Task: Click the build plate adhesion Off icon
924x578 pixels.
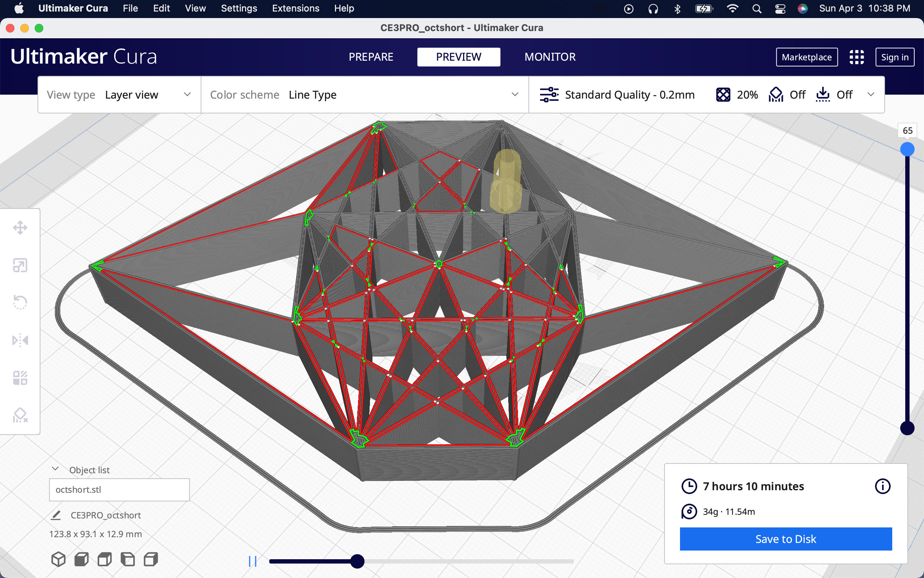Action: point(823,94)
